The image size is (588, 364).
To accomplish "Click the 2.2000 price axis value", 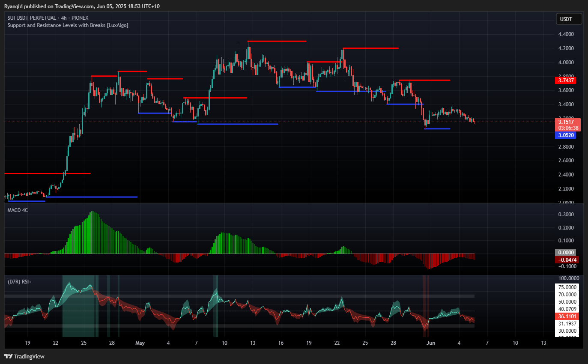I will point(567,188).
